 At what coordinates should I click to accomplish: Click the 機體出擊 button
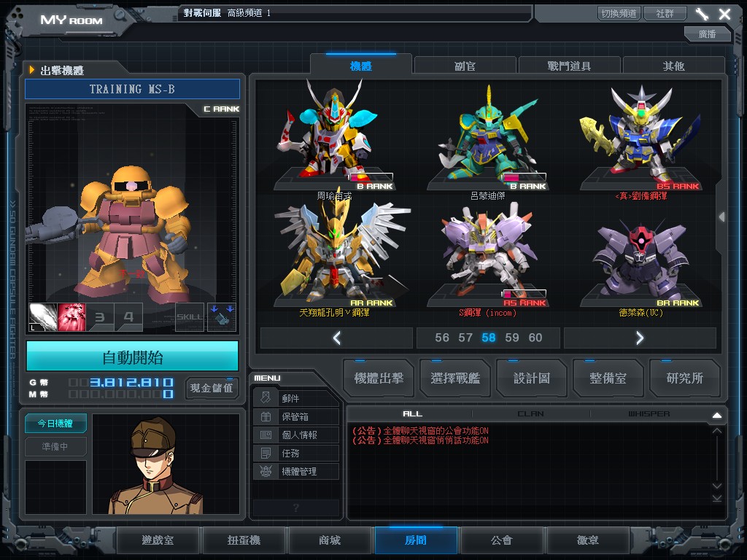pos(379,378)
